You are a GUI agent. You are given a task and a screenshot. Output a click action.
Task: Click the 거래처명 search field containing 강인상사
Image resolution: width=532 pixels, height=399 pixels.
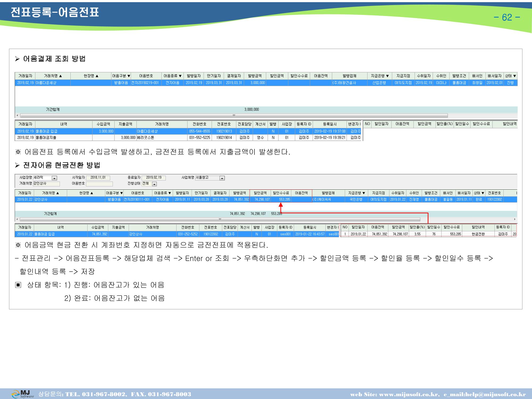pyautogui.click(x=46, y=184)
